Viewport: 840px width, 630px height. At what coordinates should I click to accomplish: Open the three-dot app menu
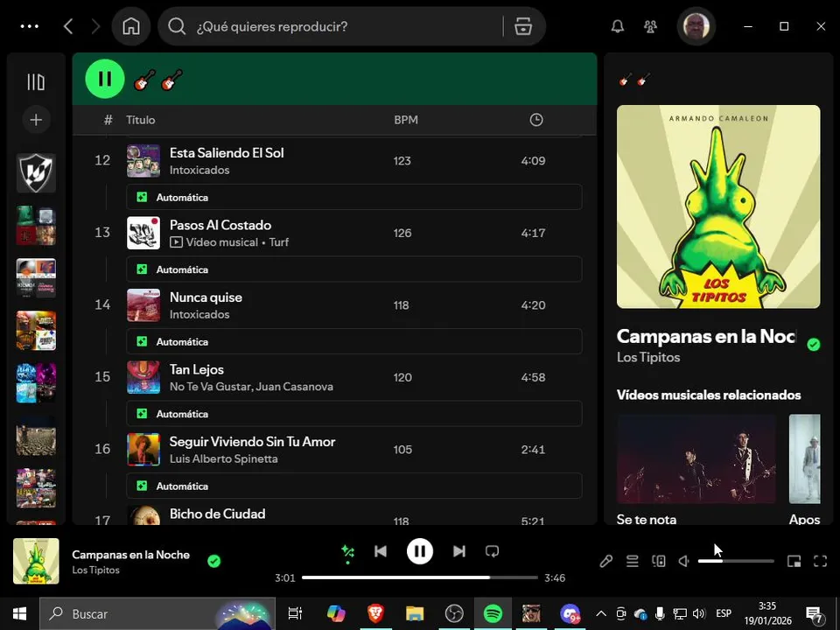[x=30, y=26]
